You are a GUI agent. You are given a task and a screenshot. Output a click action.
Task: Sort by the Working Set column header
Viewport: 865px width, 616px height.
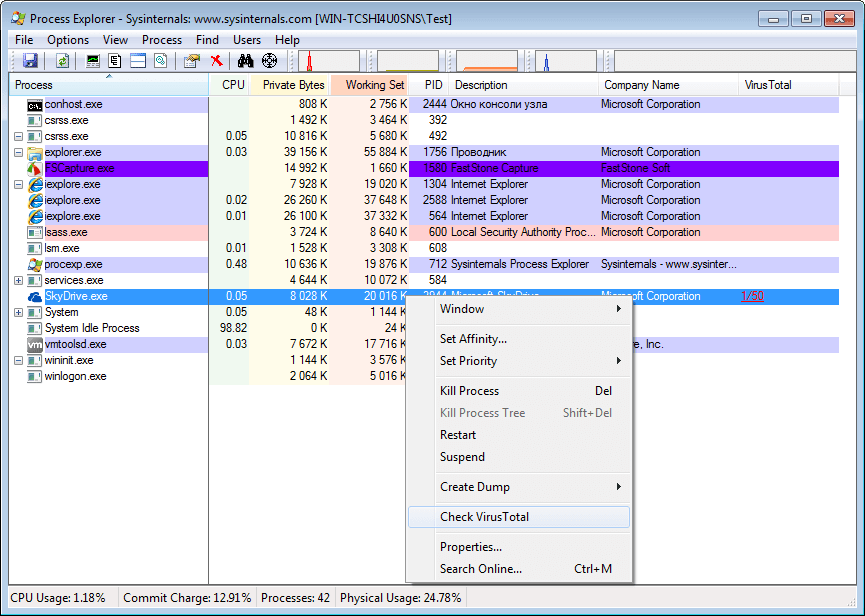click(x=370, y=85)
